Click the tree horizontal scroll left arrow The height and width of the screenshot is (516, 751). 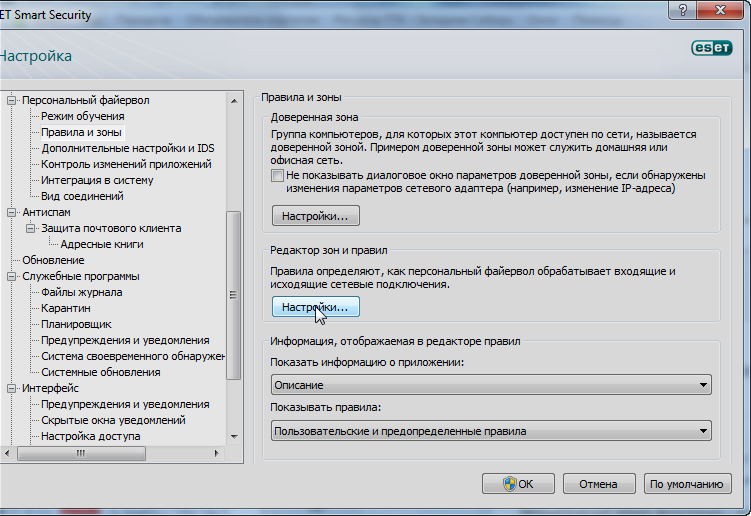pyautogui.click(x=7, y=453)
